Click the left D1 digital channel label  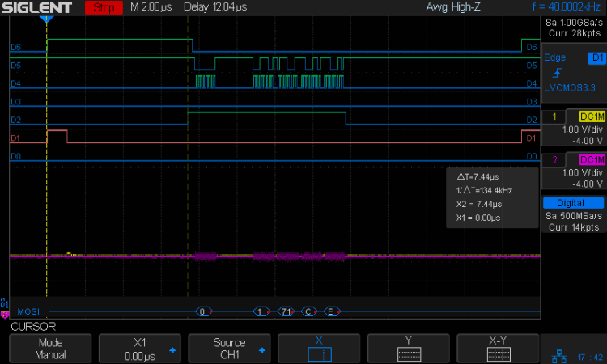pos(15,138)
